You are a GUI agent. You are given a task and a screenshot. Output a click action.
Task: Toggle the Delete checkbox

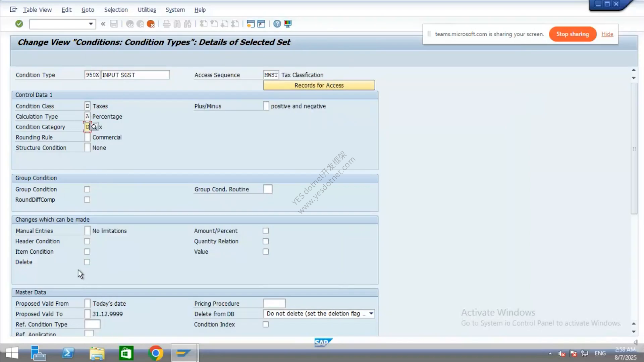pos(87,262)
